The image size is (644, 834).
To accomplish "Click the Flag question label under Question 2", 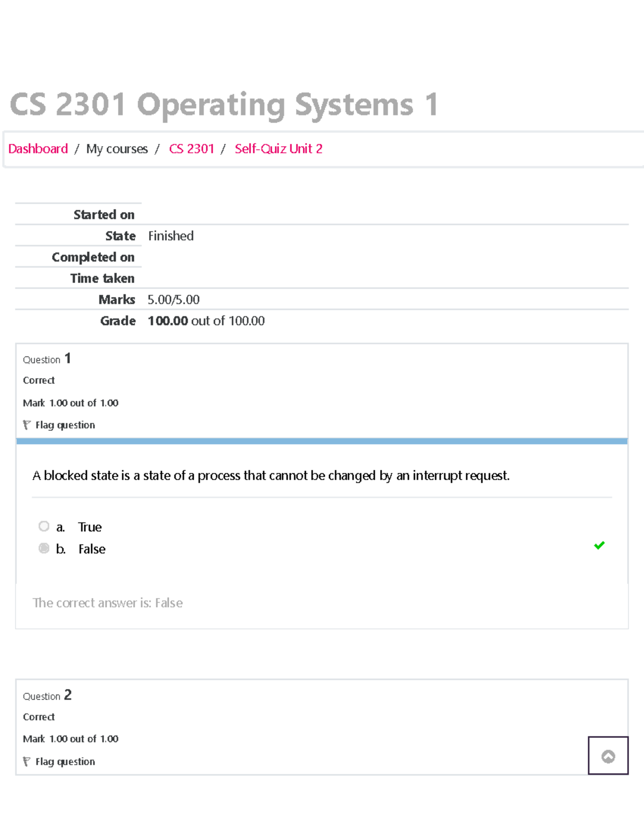I will (x=64, y=762).
